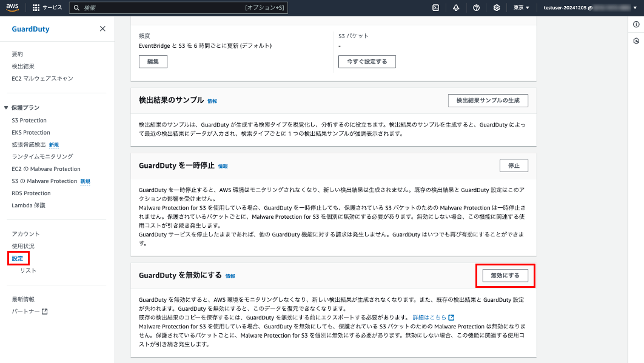
Task: Click the 新規 badge beside 拡張脅威検出
Action: [x=54, y=145]
